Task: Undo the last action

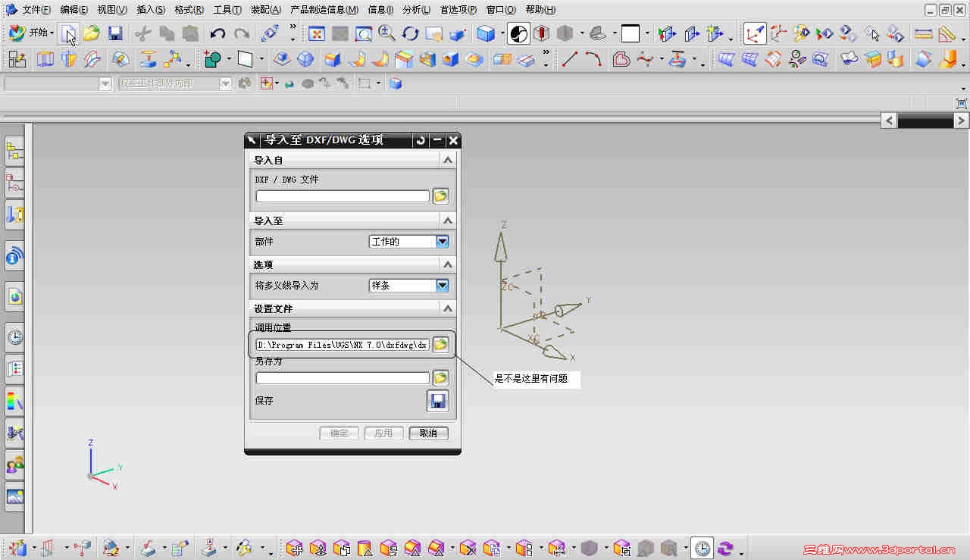Action: point(217,33)
